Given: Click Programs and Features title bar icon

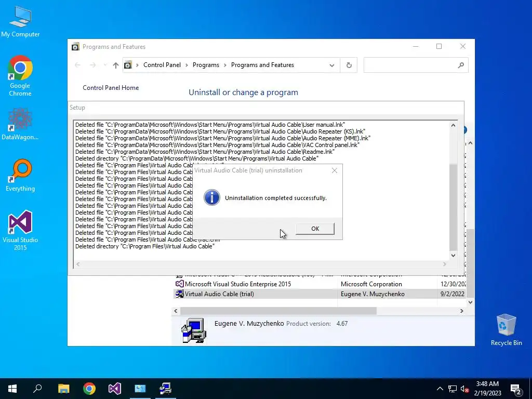Looking at the screenshot, I should 75,47.
